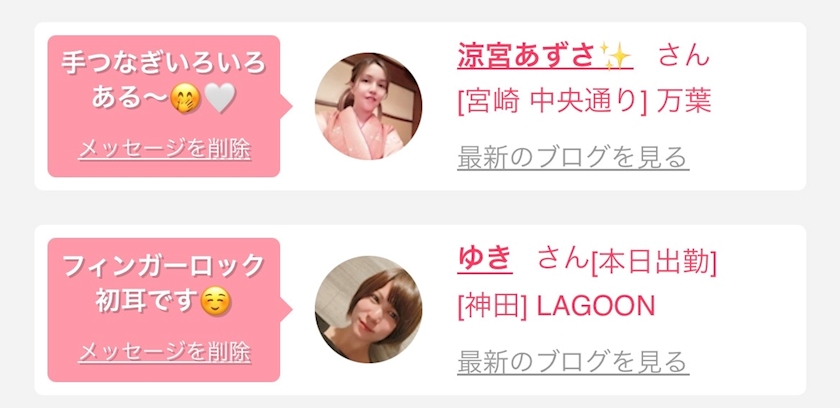View latest blog of 涼宮あずさ
Image resolution: width=840 pixels, height=408 pixels.
pyautogui.click(x=573, y=157)
